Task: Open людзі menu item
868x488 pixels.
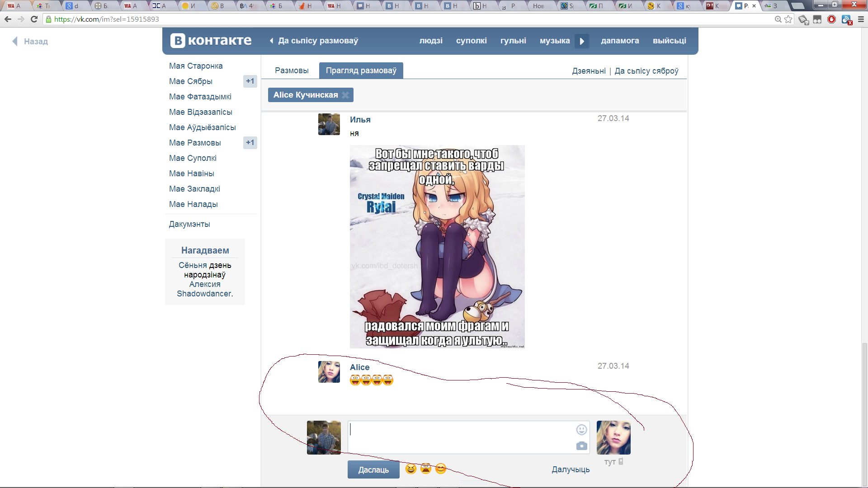Action: click(431, 41)
